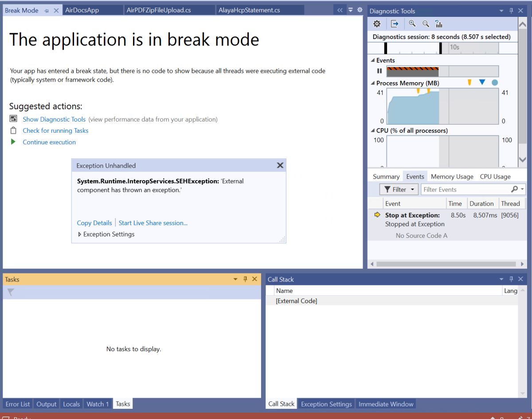
Task: Open the Tasks panel window position menu
Action: click(235, 279)
